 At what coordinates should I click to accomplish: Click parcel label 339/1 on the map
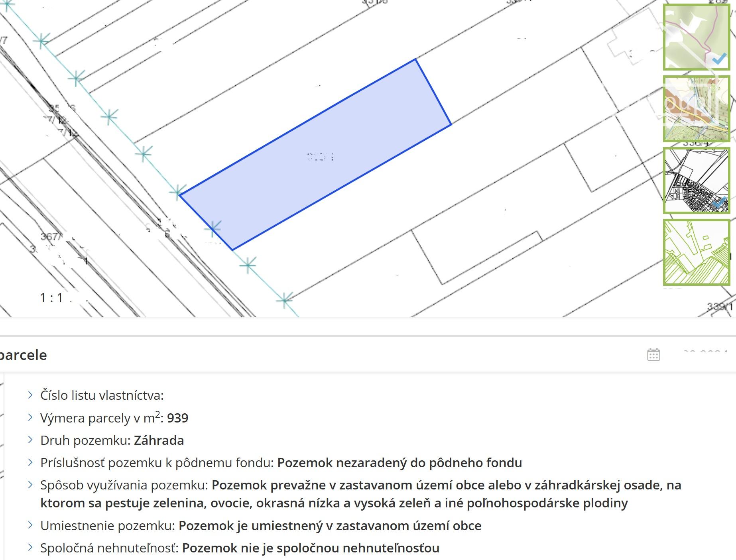click(x=720, y=307)
